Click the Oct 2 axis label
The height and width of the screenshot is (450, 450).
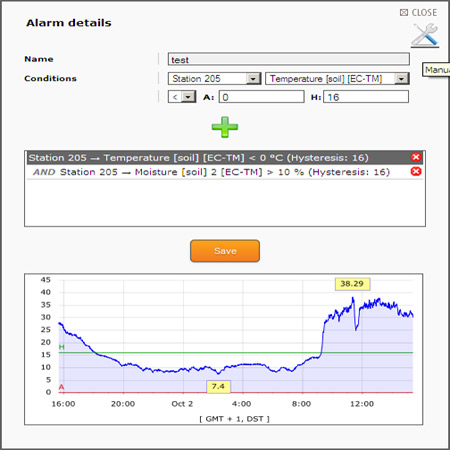click(x=182, y=404)
